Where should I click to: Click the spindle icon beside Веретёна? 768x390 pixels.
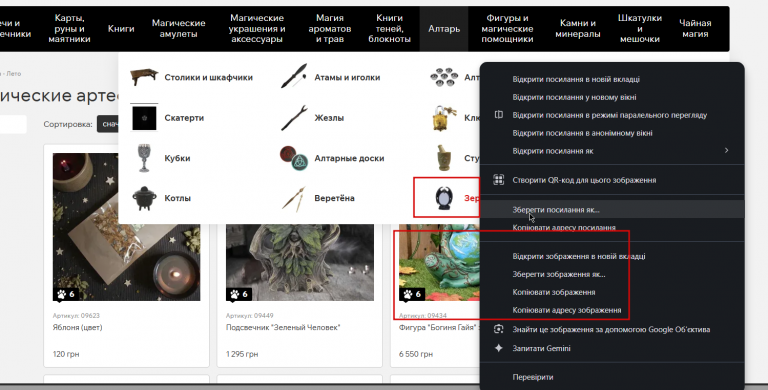(294, 198)
